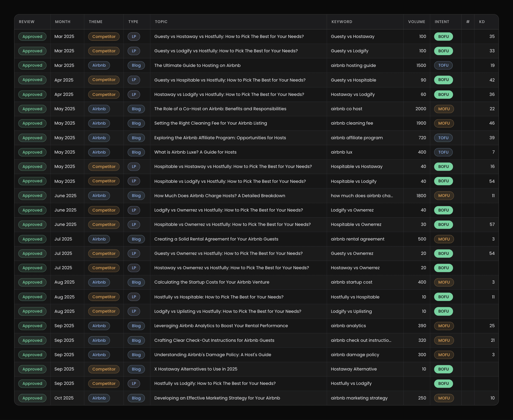Click KD value 57 for Hospitable vs Ownerrez
Screen dimensions: 513x420
click(x=492, y=224)
